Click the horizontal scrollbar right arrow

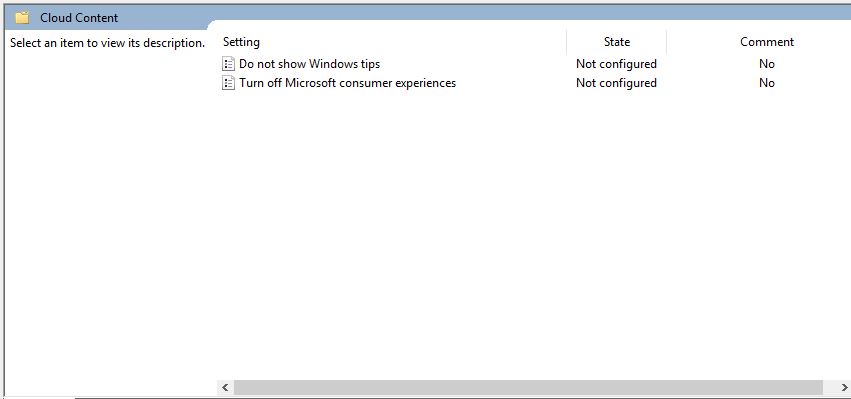coord(843,388)
